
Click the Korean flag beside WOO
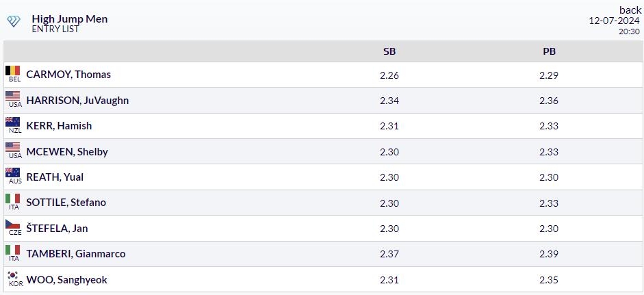13,276
